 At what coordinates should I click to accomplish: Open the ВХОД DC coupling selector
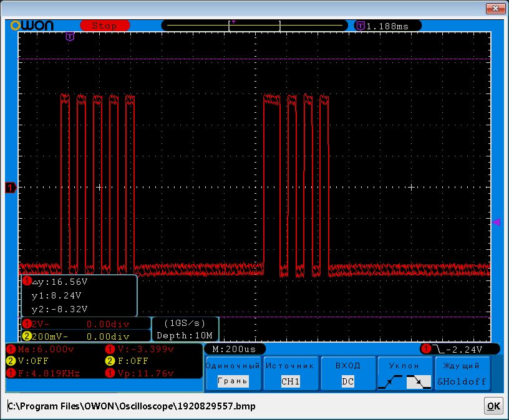pos(347,374)
